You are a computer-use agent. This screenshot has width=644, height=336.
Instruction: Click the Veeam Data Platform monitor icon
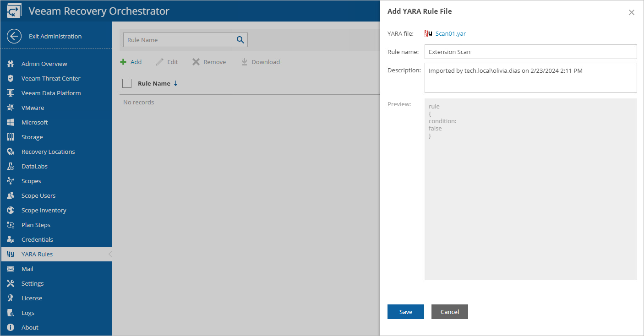(x=11, y=93)
